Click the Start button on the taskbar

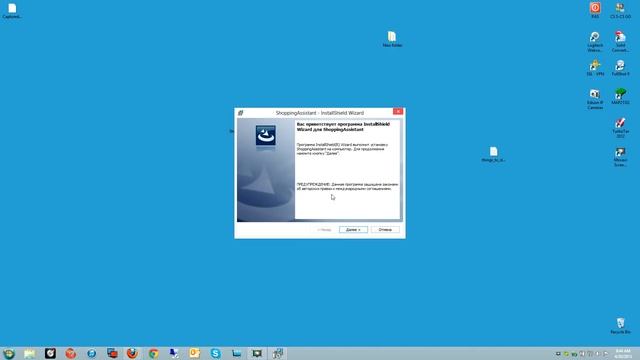tap(9, 353)
